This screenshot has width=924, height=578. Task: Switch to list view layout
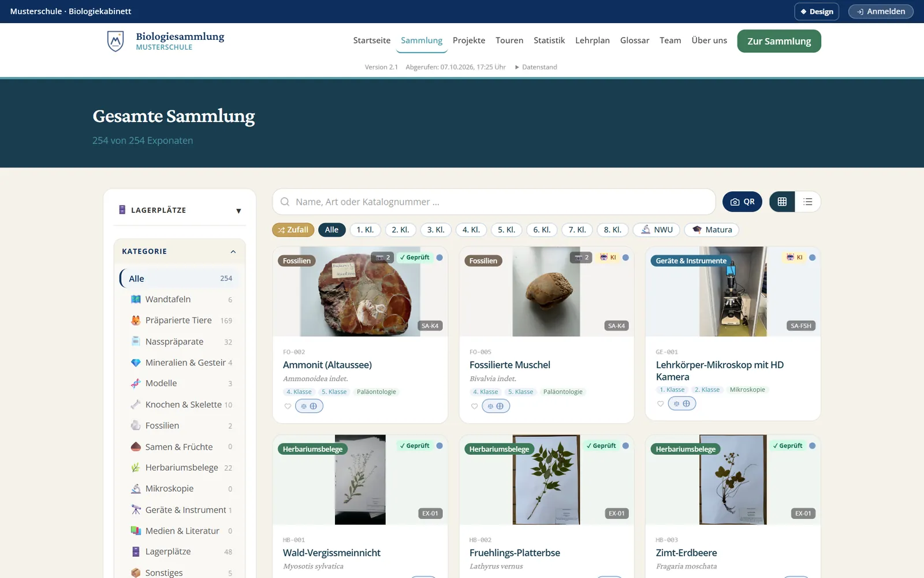[x=808, y=202]
